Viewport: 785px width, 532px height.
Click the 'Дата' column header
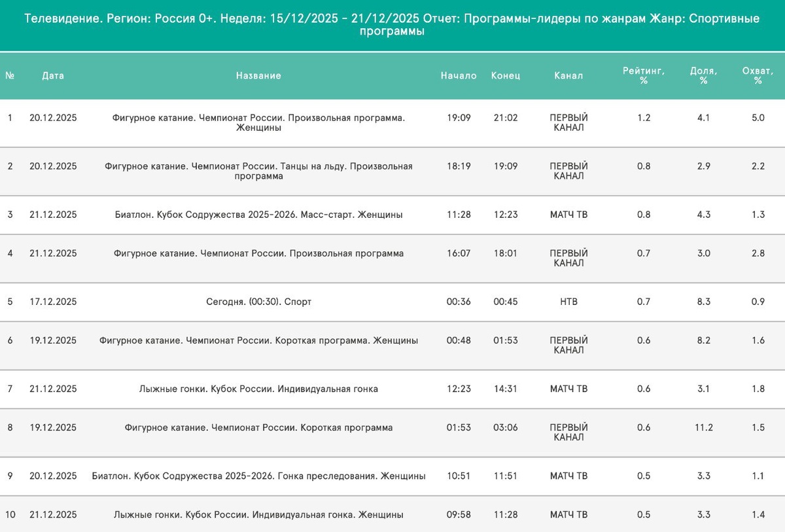[x=53, y=76]
